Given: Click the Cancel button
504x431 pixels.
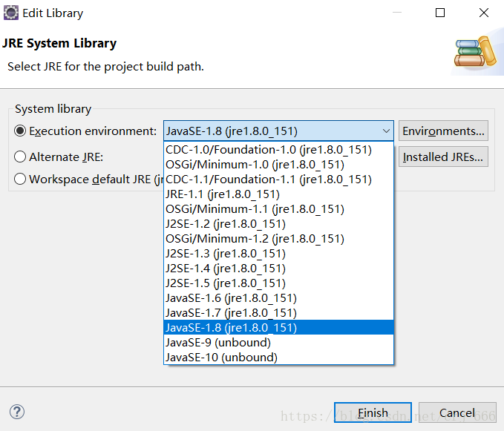Looking at the screenshot, I should 457,412.
